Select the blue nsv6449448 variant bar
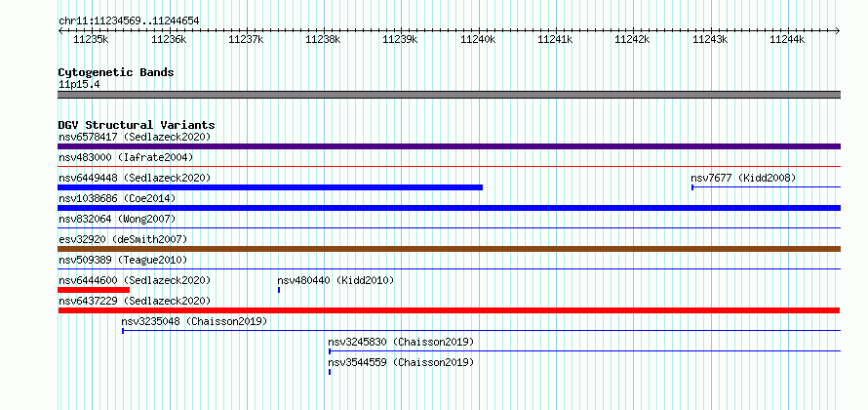Viewport: 868px width, 410px height. coord(270,187)
